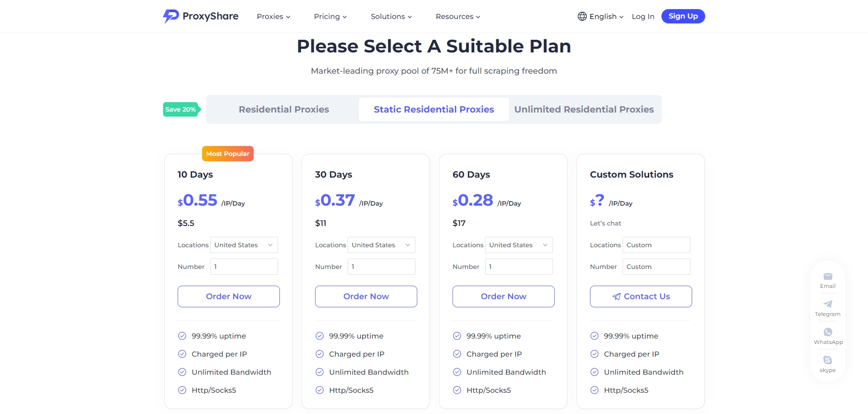The height and width of the screenshot is (414, 868).
Task: Click Order Now for the 10 Days plan
Action: 228,296
